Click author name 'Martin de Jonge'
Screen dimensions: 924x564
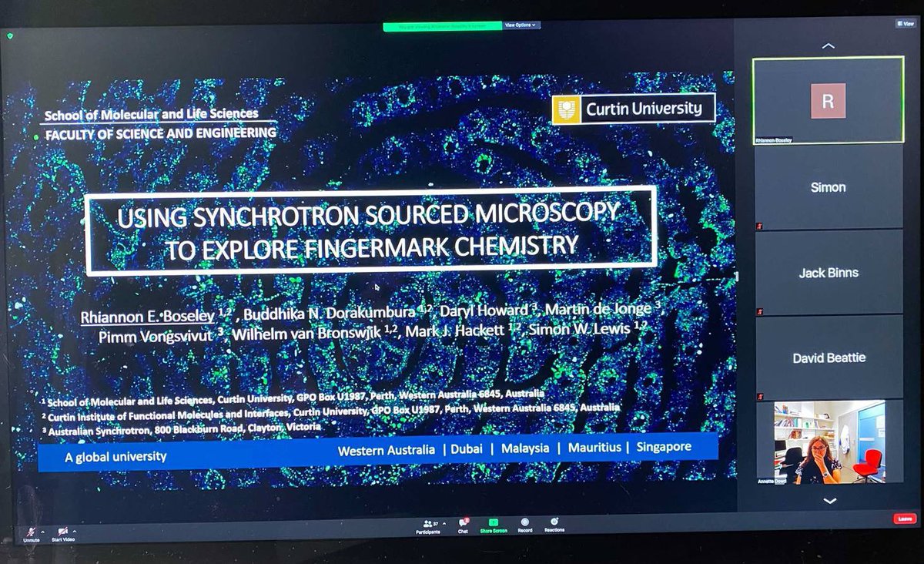(600, 310)
